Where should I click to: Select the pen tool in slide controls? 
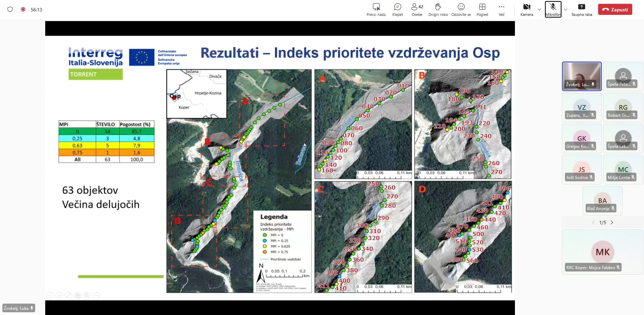(x=69, y=296)
